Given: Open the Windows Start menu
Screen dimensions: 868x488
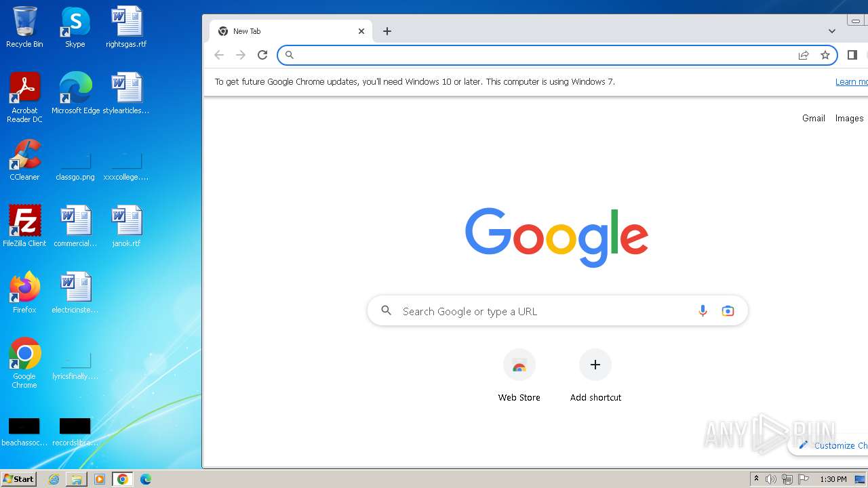Looking at the screenshot, I should (x=19, y=479).
